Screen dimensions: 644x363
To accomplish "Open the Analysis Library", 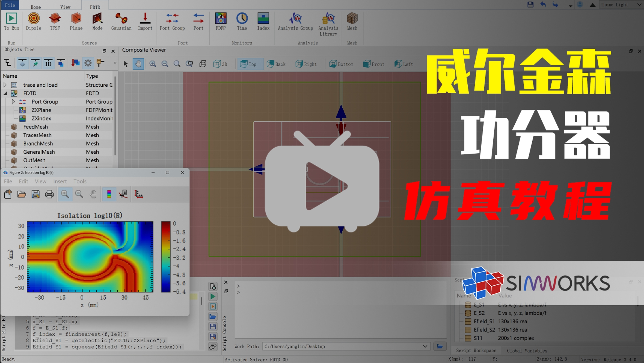I will click(x=328, y=24).
